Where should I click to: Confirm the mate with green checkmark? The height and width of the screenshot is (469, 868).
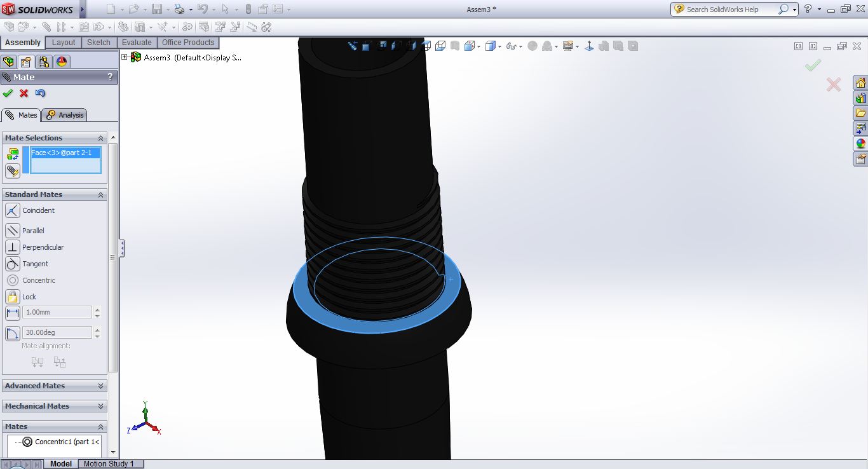click(x=8, y=93)
